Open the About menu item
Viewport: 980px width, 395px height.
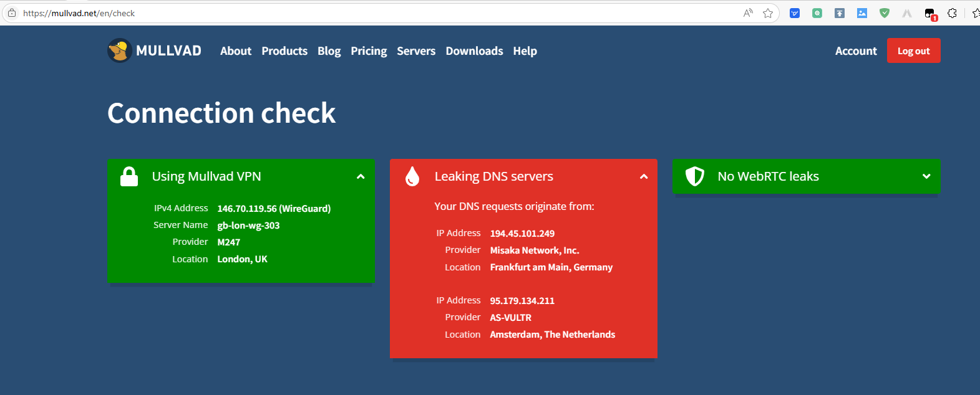(x=236, y=51)
